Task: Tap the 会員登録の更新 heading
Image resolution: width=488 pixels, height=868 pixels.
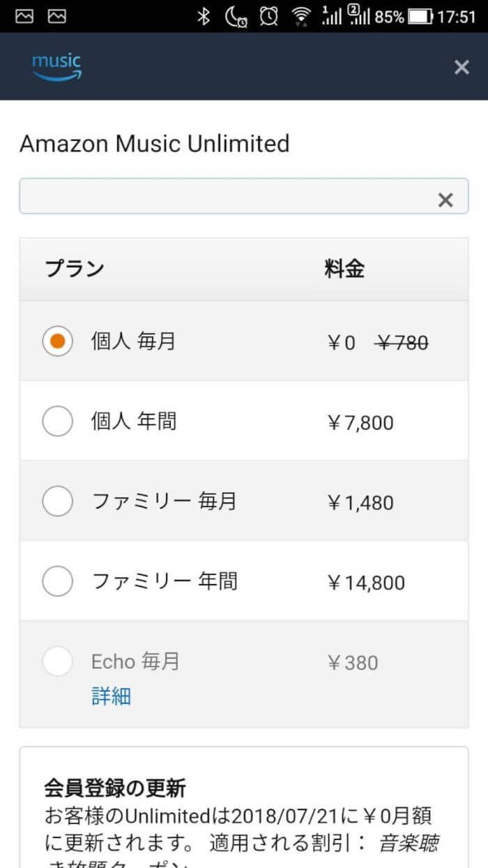Action: [115, 788]
